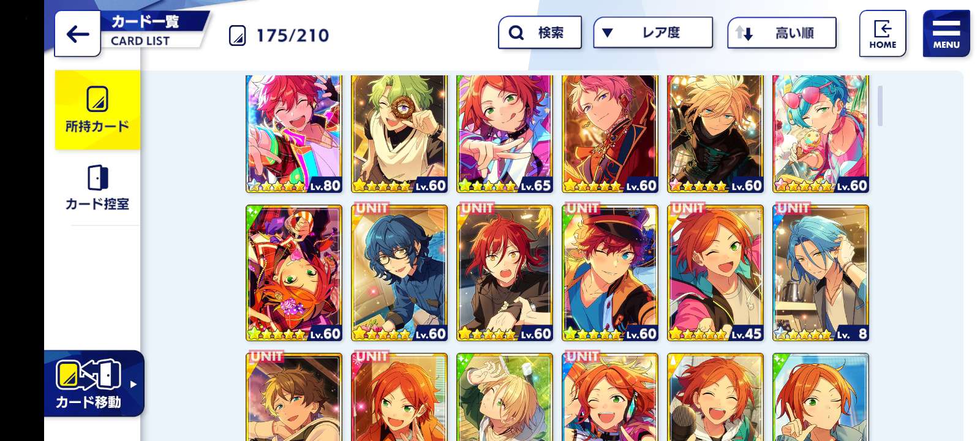Open the green-haired donut card Lv.60
The height and width of the screenshot is (441, 980).
(399, 134)
